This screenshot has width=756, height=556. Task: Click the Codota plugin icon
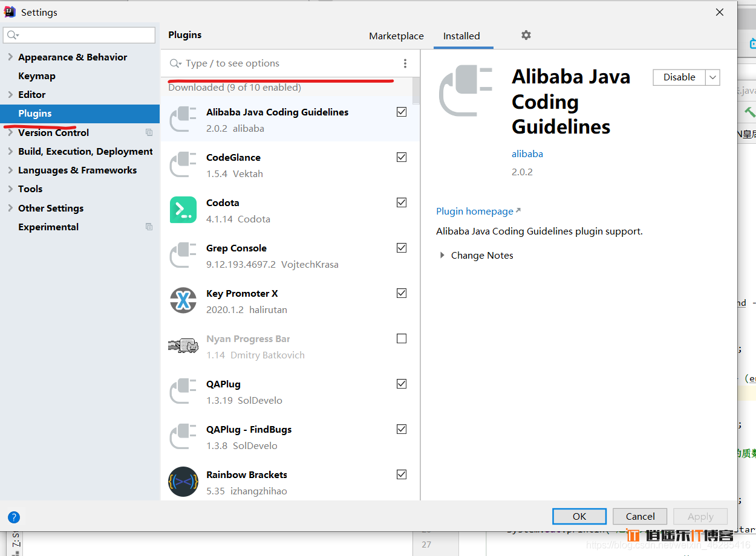click(x=183, y=210)
